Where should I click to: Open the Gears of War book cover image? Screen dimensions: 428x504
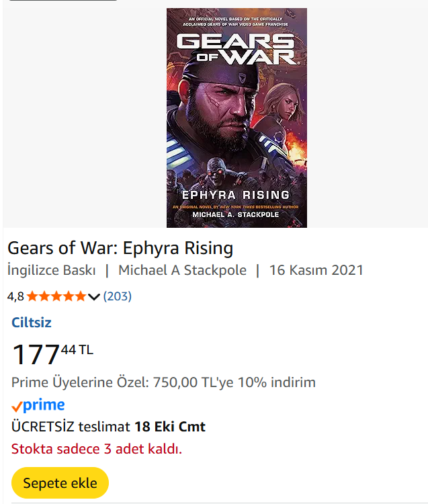[x=237, y=134]
